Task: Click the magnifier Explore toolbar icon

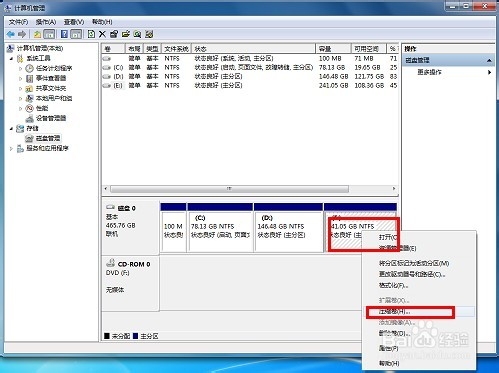Action: tap(137, 34)
